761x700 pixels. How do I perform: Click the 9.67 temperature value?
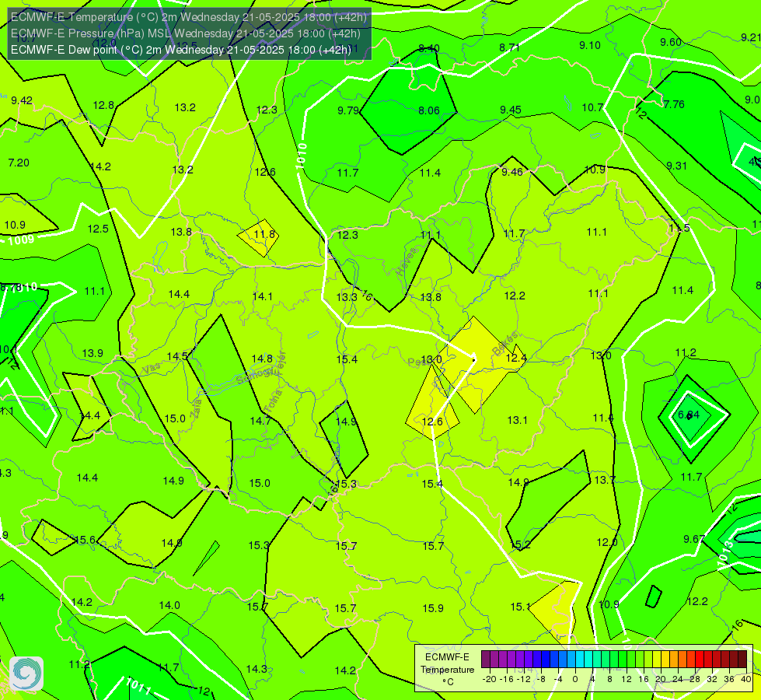tap(694, 539)
